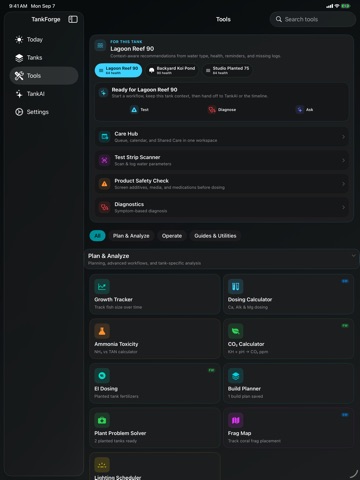Image resolution: width=360 pixels, height=480 pixels.
Task: Start the Diagnose workflow
Action: pyautogui.click(x=222, y=110)
